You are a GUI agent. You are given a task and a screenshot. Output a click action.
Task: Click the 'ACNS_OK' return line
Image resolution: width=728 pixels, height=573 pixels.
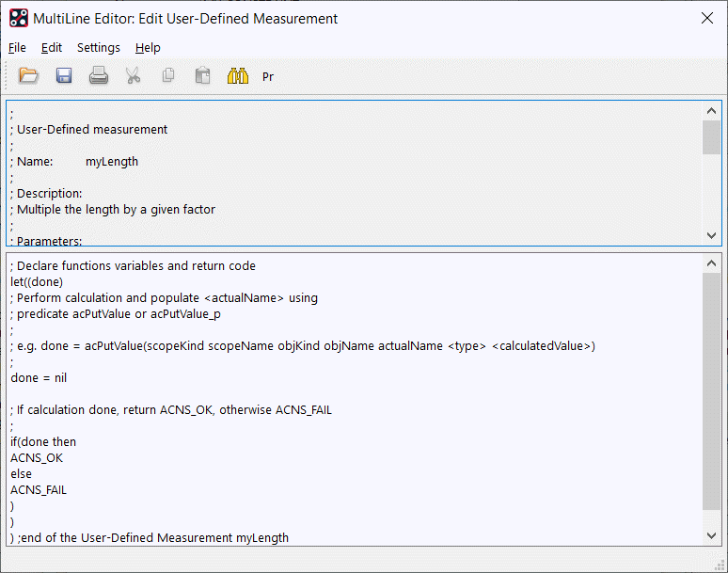(x=37, y=458)
